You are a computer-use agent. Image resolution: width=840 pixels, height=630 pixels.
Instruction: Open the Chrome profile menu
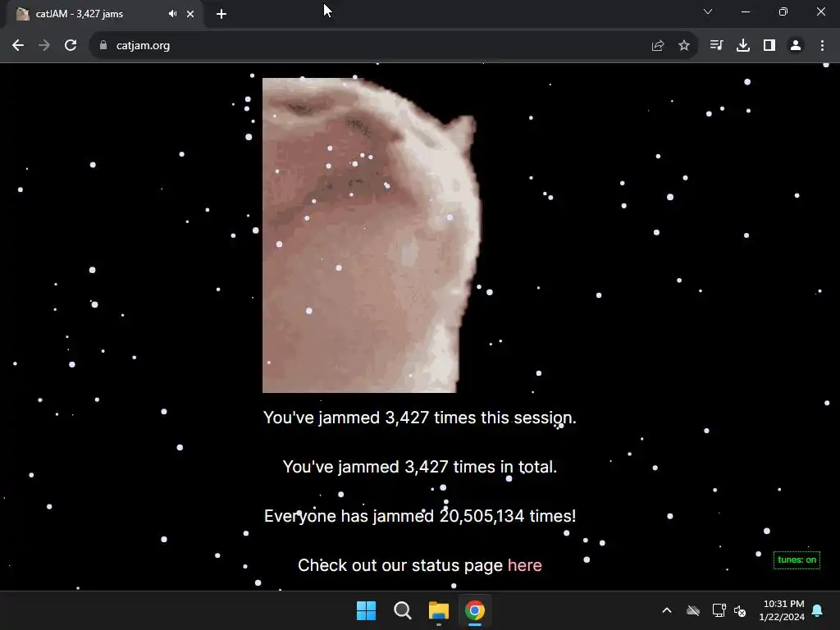(x=796, y=46)
